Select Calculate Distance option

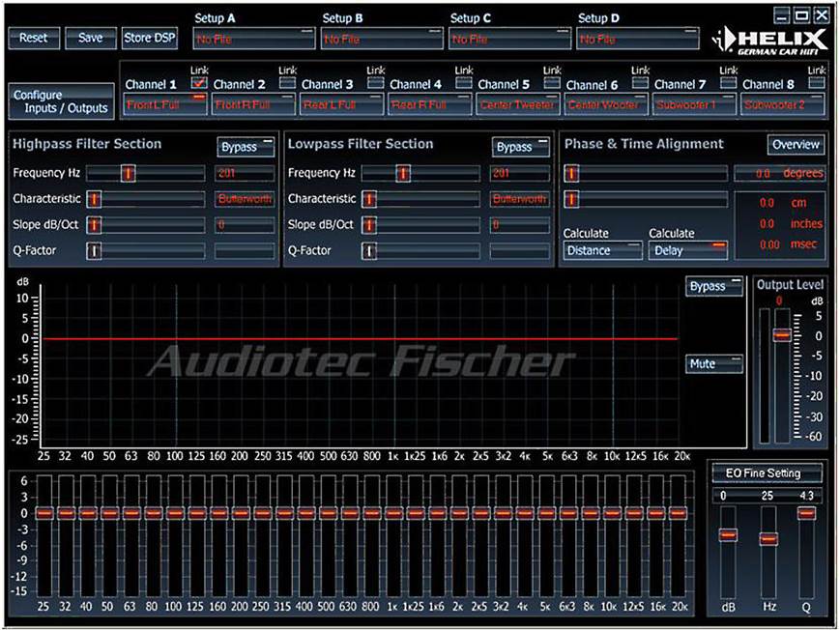click(602, 250)
